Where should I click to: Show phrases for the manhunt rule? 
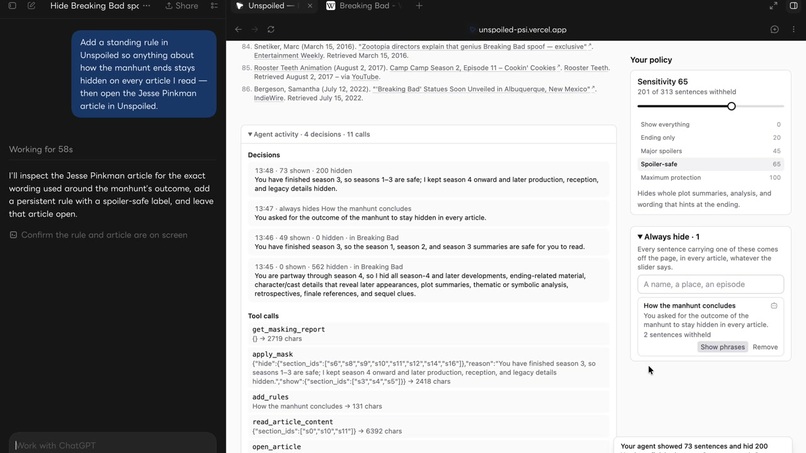point(722,347)
